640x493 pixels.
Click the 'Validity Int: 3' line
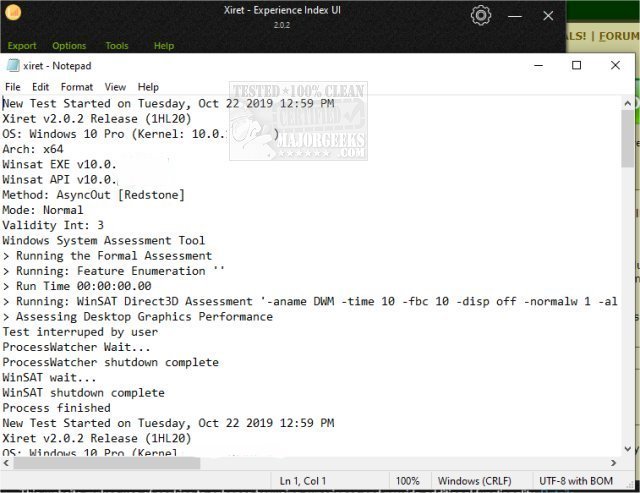pyautogui.click(x=53, y=225)
